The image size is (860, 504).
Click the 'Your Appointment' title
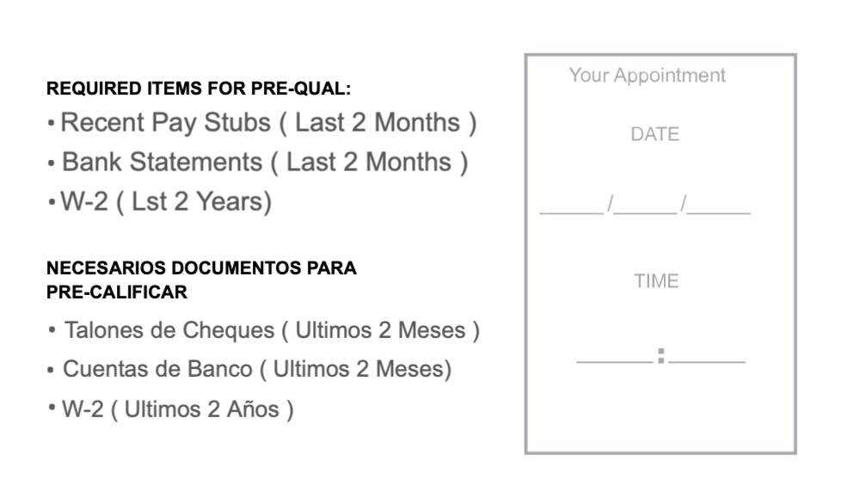(648, 75)
